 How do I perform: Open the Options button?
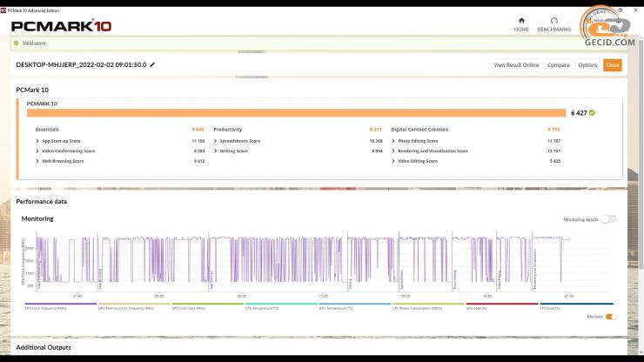[587, 65]
